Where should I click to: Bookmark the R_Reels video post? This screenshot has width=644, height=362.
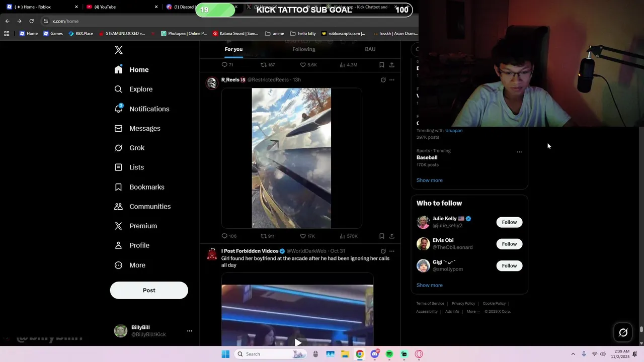[x=382, y=236]
